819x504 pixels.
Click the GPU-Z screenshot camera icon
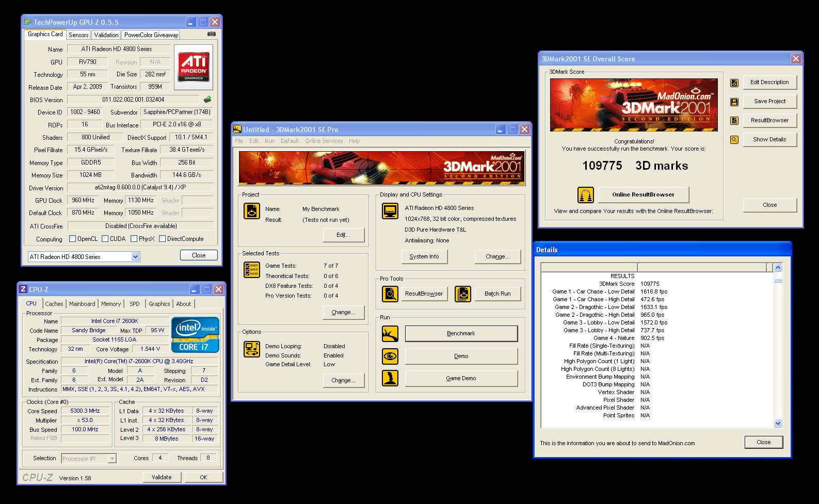point(212,34)
